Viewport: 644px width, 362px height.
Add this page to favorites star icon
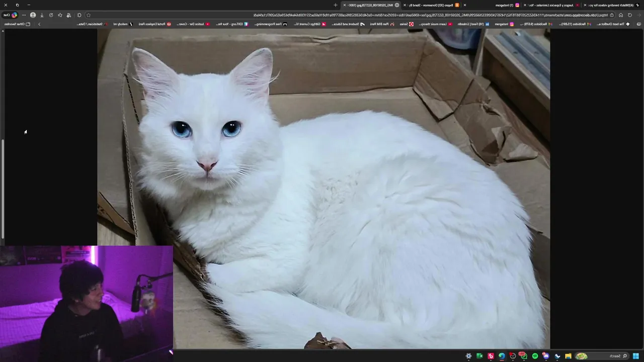89,15
